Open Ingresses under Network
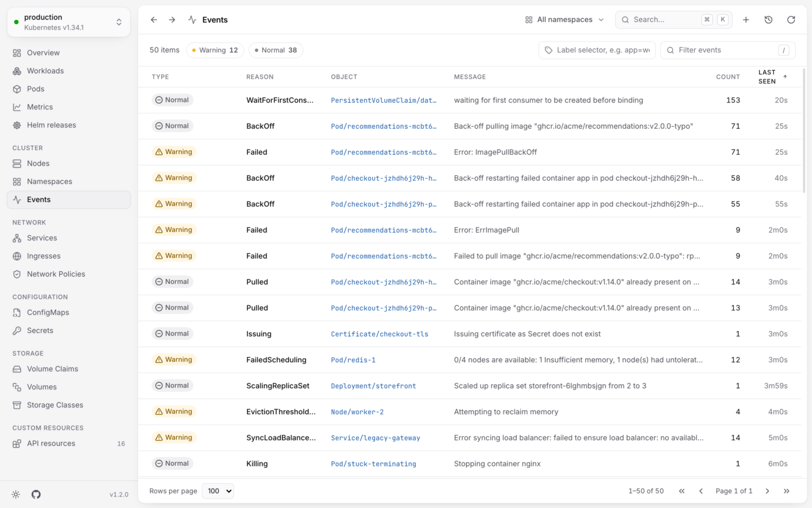This screenshot has width=812, height=508. 69,256
